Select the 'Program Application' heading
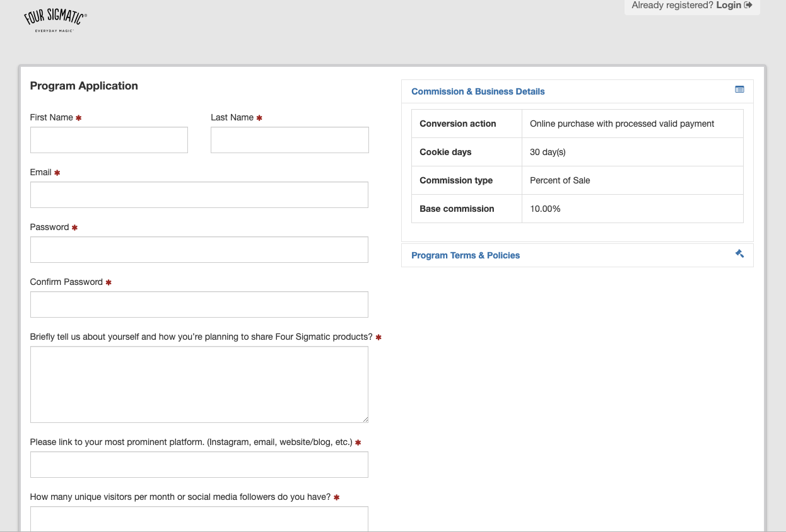 [x=84, y=86]
